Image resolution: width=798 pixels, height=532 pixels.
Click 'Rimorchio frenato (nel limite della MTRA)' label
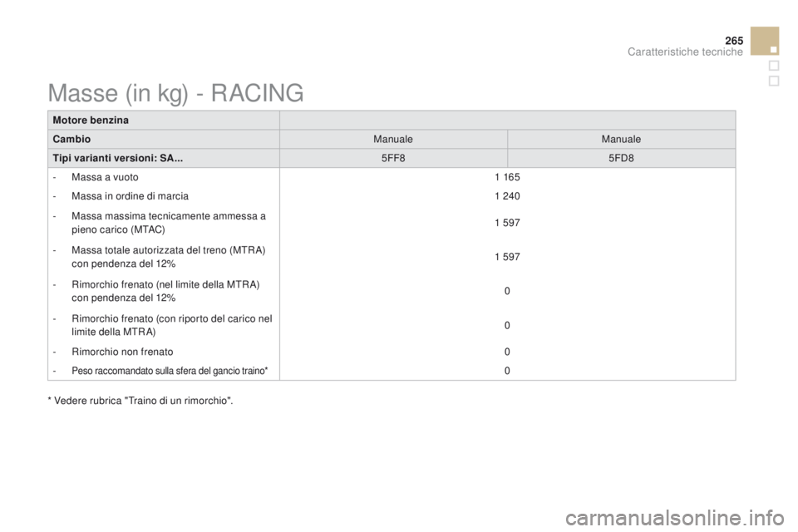pos(165,291)
